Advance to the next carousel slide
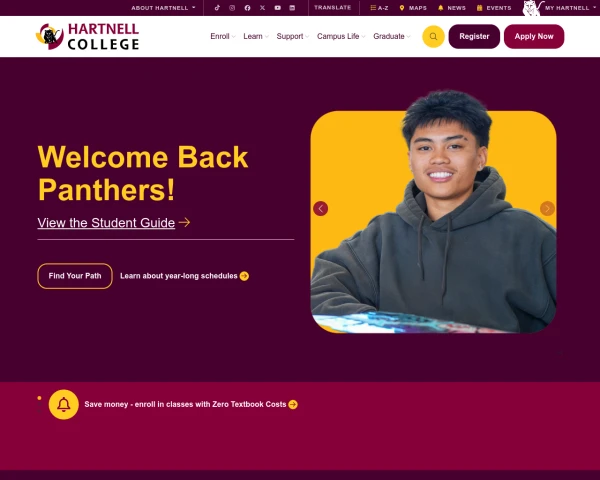600x480 pixels. coord(547,209)
